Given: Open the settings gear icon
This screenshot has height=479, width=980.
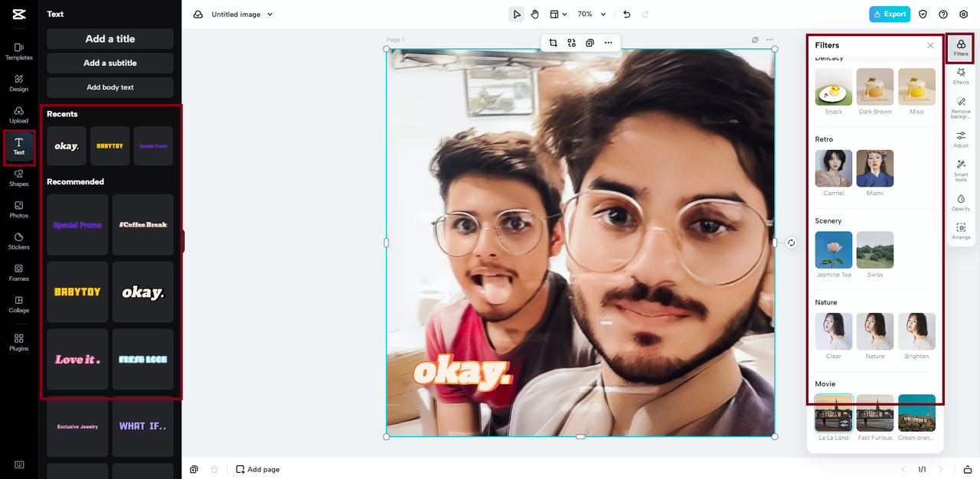Looking at the screenshot, I should tap(964, 14).
